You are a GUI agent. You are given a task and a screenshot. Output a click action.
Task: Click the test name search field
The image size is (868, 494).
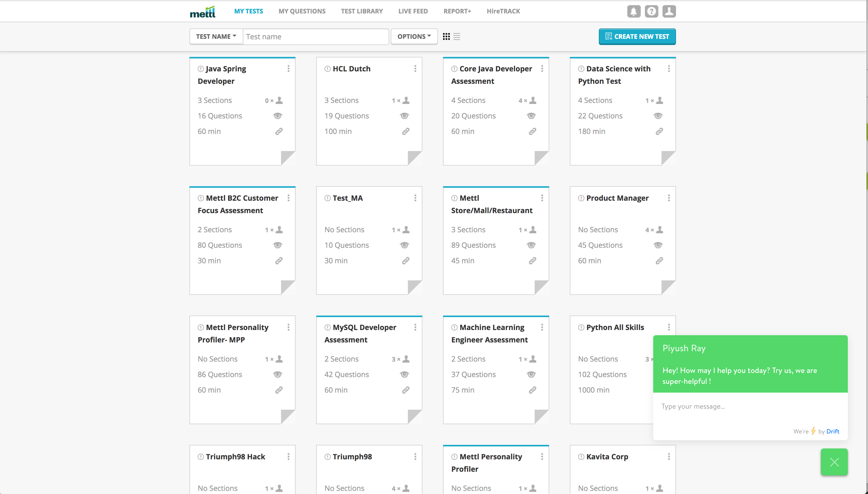(315, 36)
